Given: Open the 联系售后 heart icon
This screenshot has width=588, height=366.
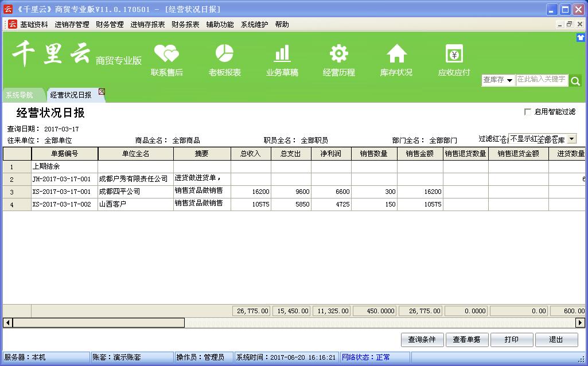Looking at the screenshot, I should pyautogui.click(x=166, y=54).
